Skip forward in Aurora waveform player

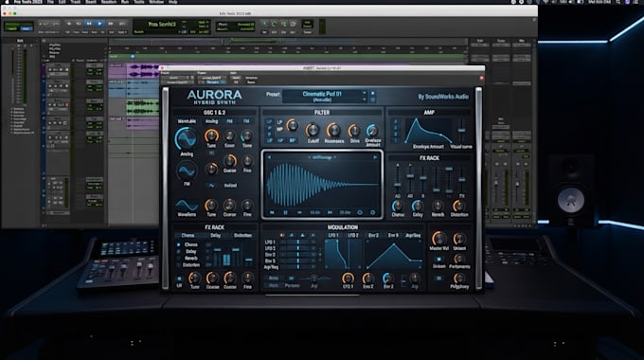pos(330,212)
